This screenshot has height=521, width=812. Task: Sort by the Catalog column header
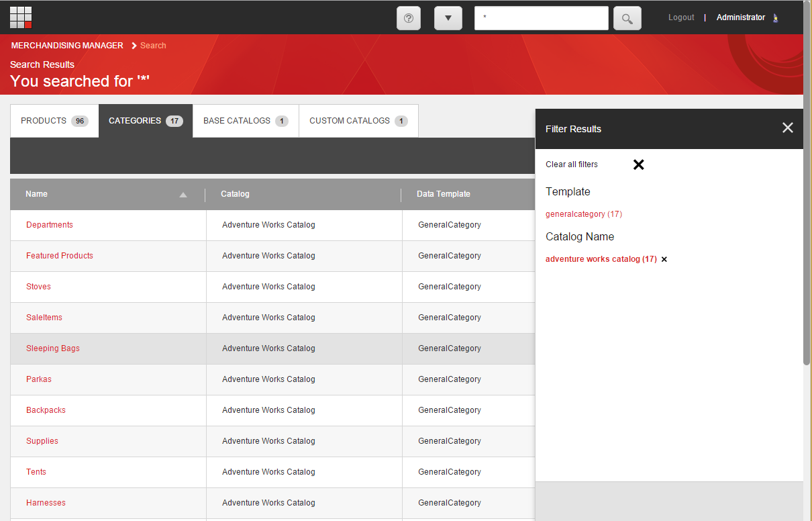click(x=235, y=194)
